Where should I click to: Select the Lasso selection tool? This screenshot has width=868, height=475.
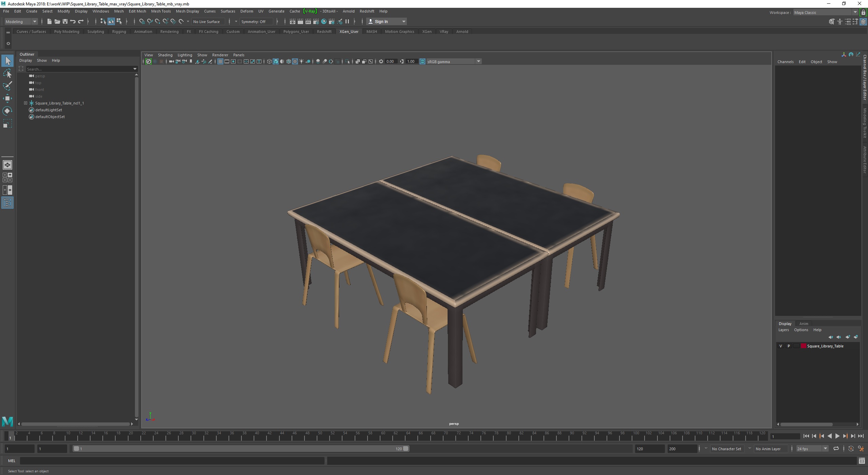(7, 73)
